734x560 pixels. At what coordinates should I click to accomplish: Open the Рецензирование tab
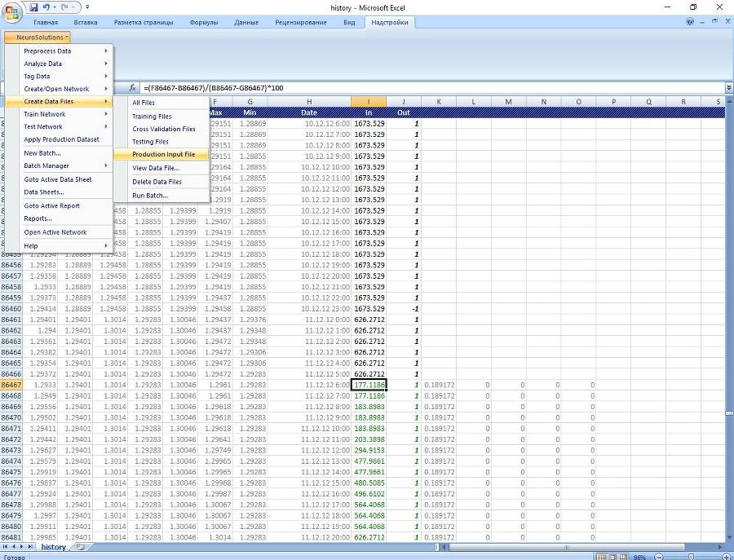300,22
